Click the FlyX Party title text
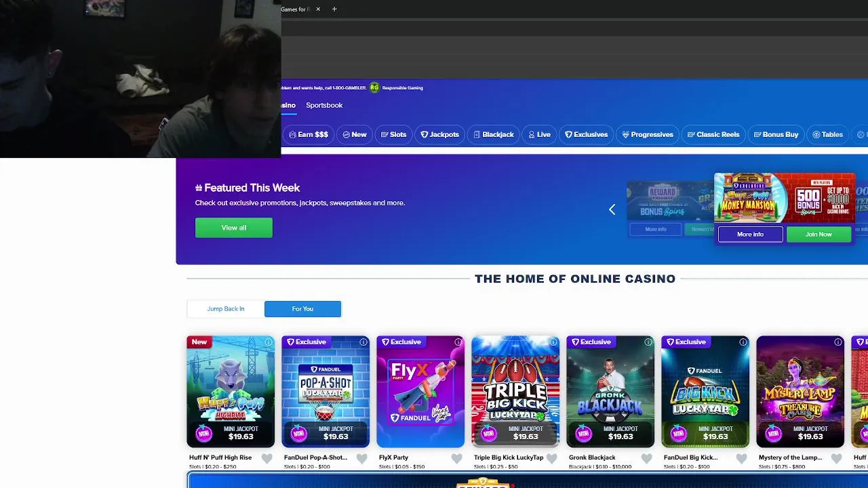The width and height of the screenshot is (868, 488). 393,457
